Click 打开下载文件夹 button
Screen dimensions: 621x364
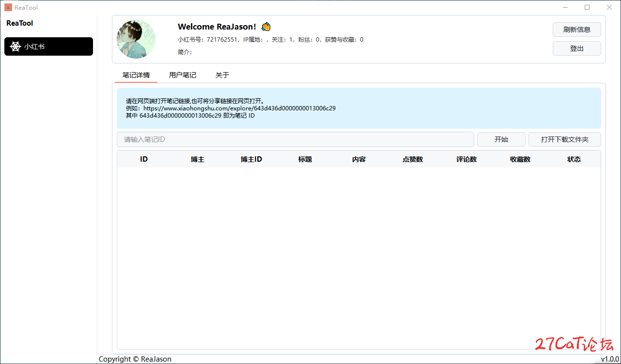[x=565, y=139]
